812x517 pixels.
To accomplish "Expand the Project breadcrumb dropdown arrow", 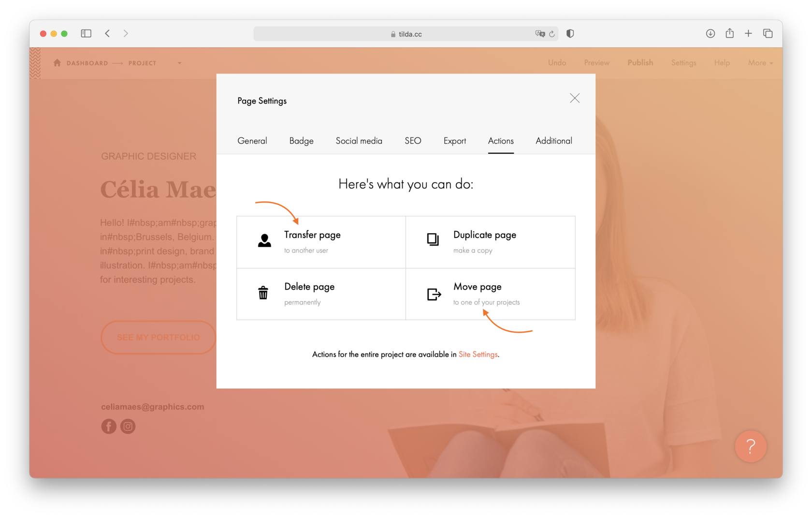I will coord(179,63).
